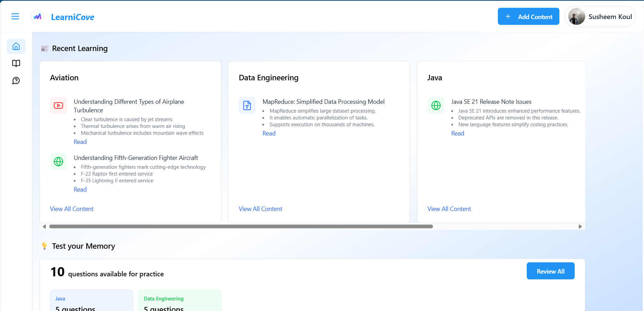Click the Aviation card heading

[x=64, y=78]
